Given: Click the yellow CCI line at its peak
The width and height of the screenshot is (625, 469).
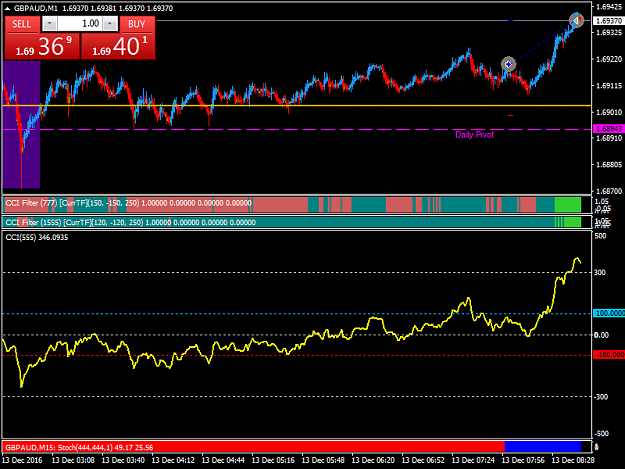Looking at the screenshot, I should tap(577, 259).
